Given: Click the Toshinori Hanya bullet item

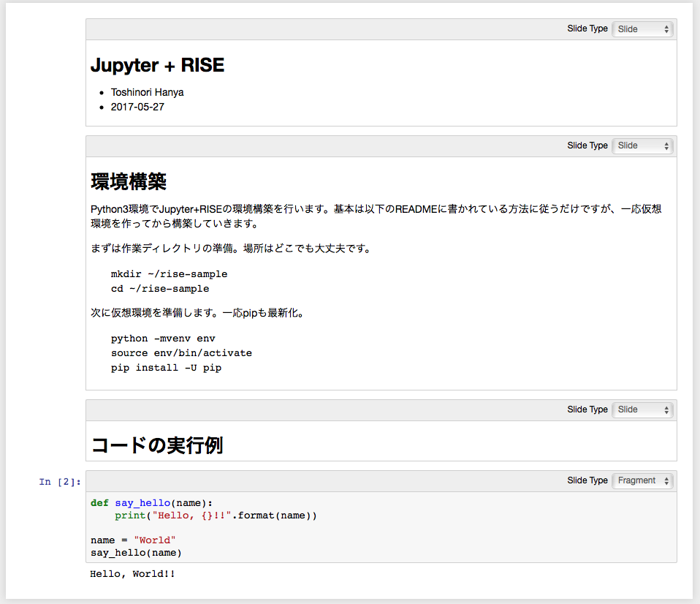Looking at the screenshot, I should pyautogui.click(x=147, y=92).
